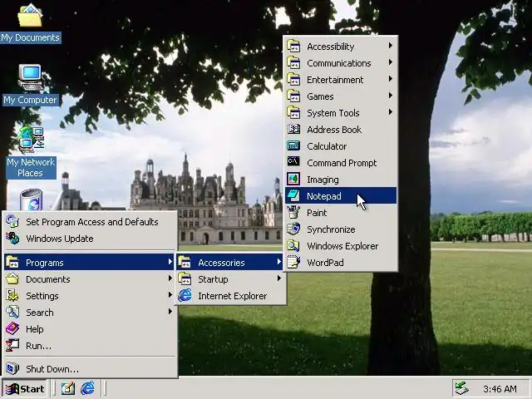Click the Shut Down icon
Screen dimensions: 532x399
pyautogui.click(x=12, y=368)
